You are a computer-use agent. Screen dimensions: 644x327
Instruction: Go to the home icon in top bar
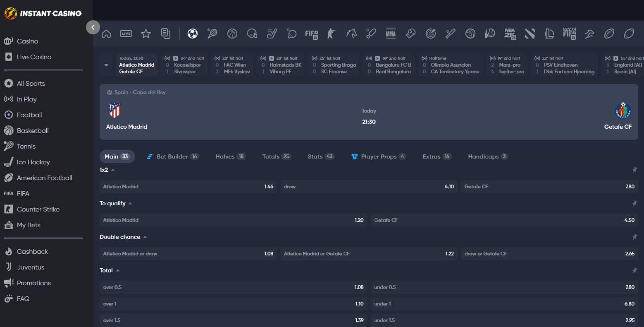(106, 34)
